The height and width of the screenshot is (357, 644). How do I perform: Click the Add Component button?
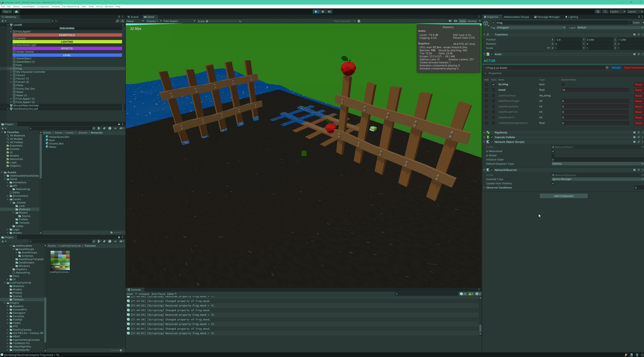[x=563, y=196]
